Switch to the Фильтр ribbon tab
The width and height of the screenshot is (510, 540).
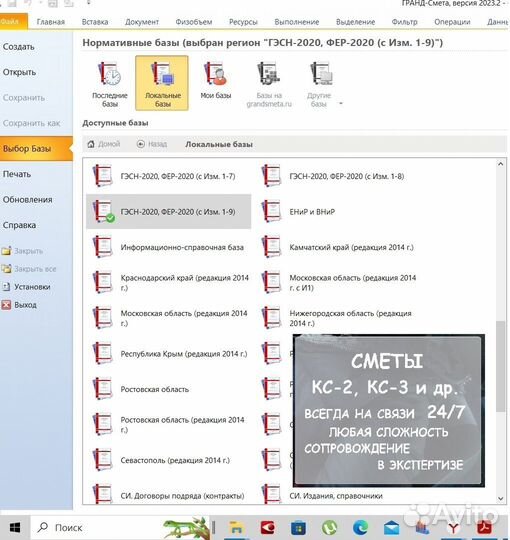pos(405,22)
